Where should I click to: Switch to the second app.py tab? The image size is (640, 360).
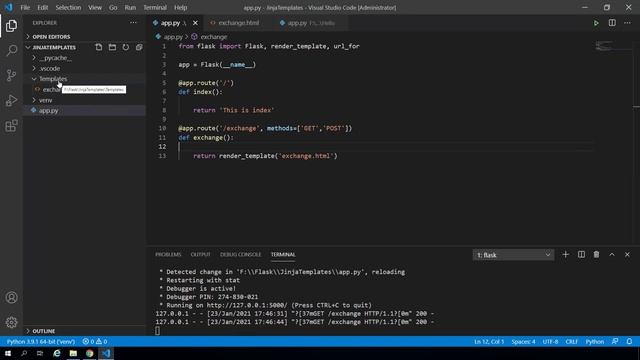click(x=310, y=23)
